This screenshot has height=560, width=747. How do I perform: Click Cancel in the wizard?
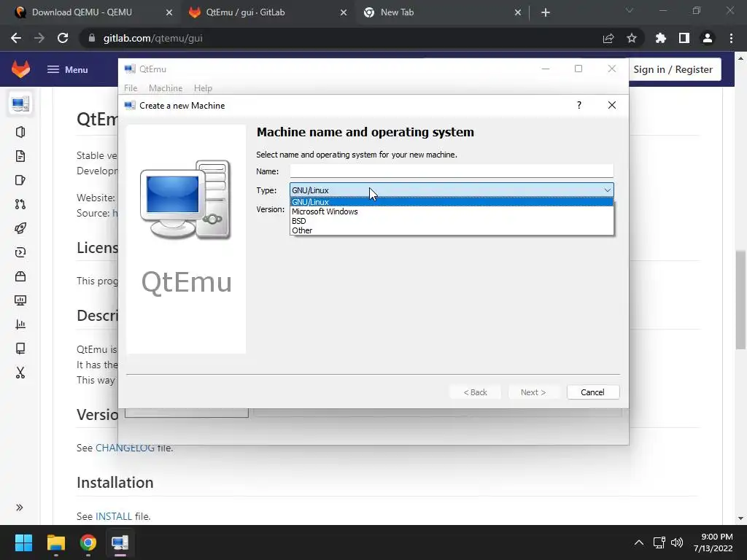pyautogui.click(x=592, y=392)
